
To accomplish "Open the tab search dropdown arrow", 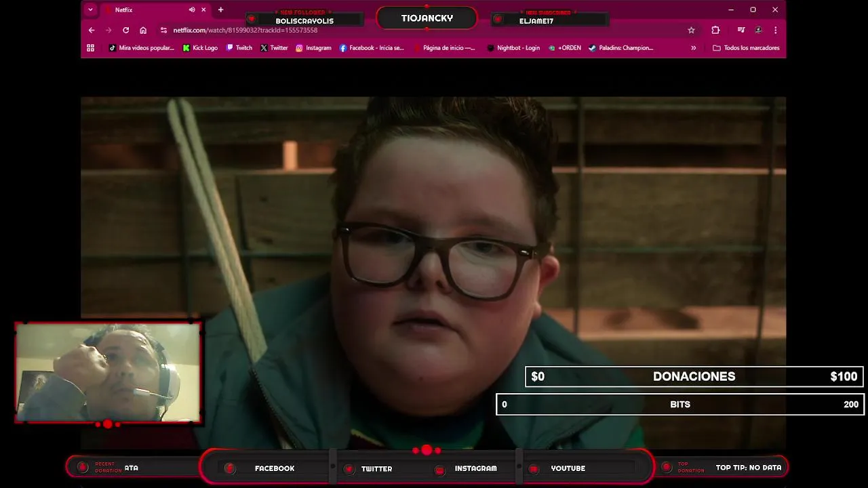I will click(90, 9).
